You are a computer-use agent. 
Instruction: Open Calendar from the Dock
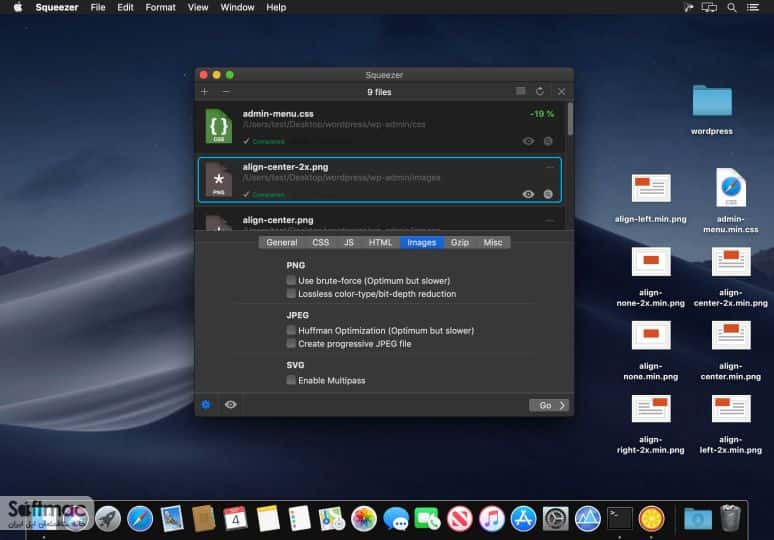point(235,519)
